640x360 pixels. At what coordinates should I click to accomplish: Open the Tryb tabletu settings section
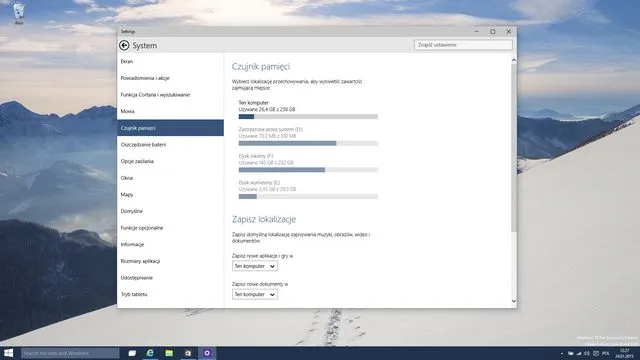170,294
